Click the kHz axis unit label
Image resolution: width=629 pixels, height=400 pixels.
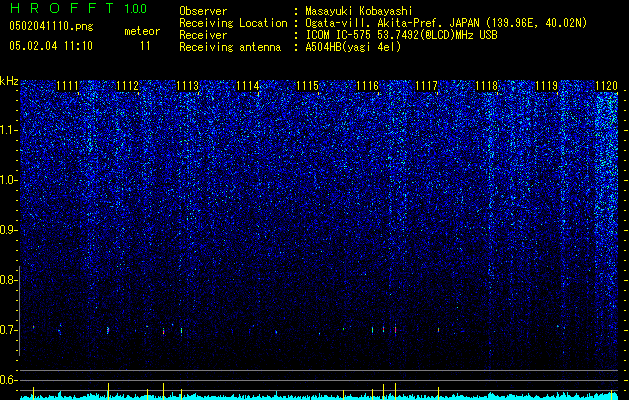(9, 81)
